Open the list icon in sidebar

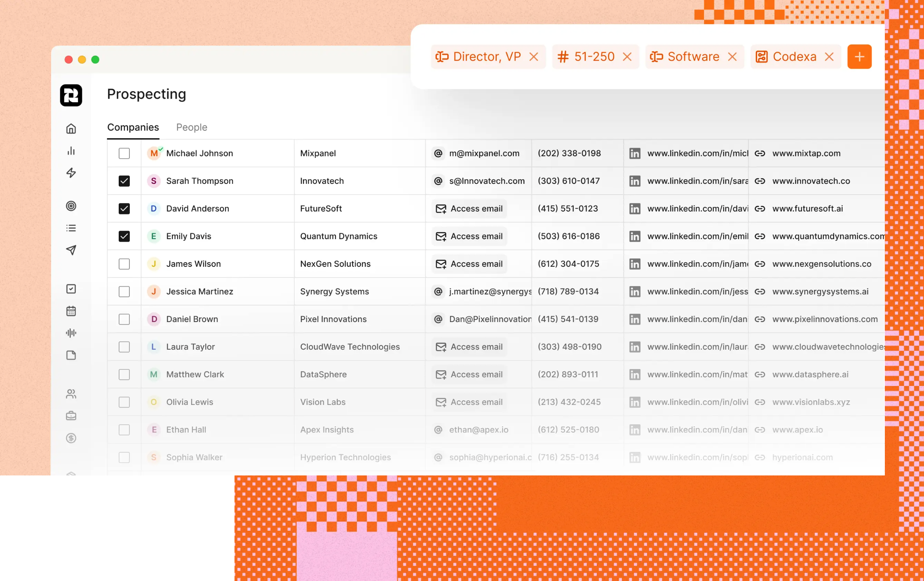pos(71,228)
